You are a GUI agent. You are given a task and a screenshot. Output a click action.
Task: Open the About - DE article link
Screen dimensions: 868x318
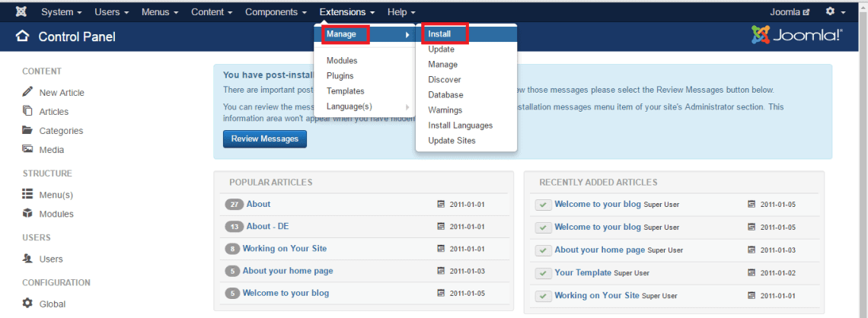[267, 226]
